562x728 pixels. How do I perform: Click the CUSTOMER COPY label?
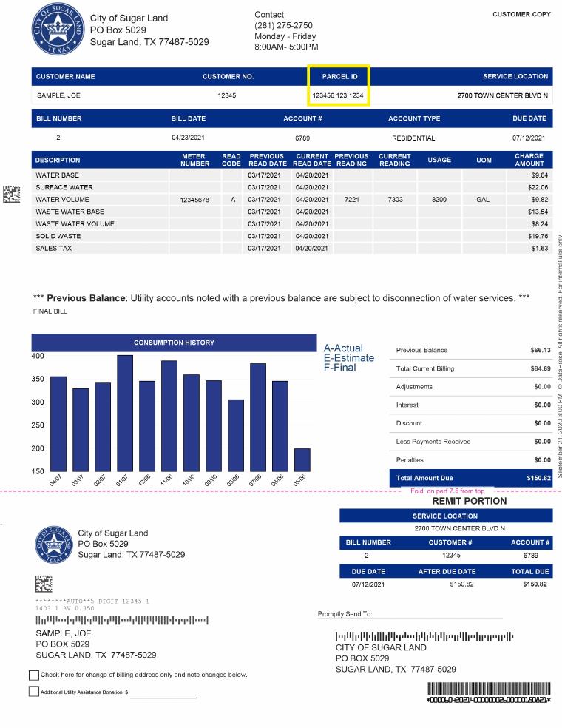(x=521, y=14)
